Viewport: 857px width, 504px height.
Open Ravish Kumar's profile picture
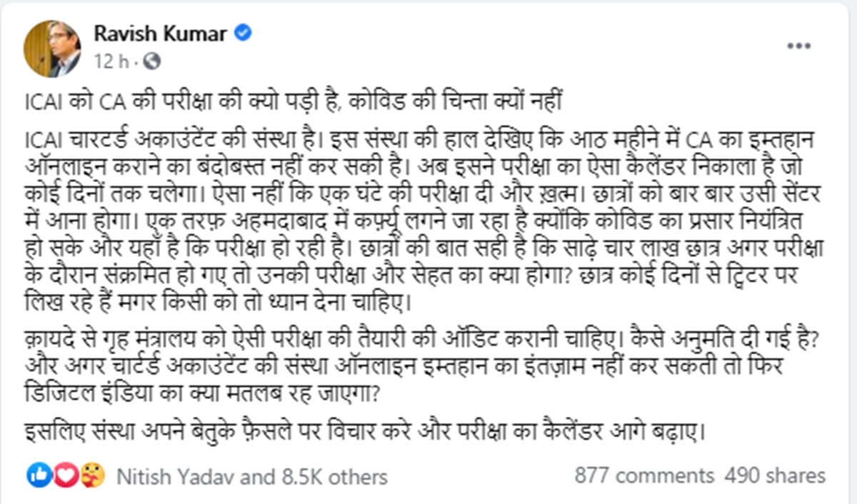tap(52, 49)
